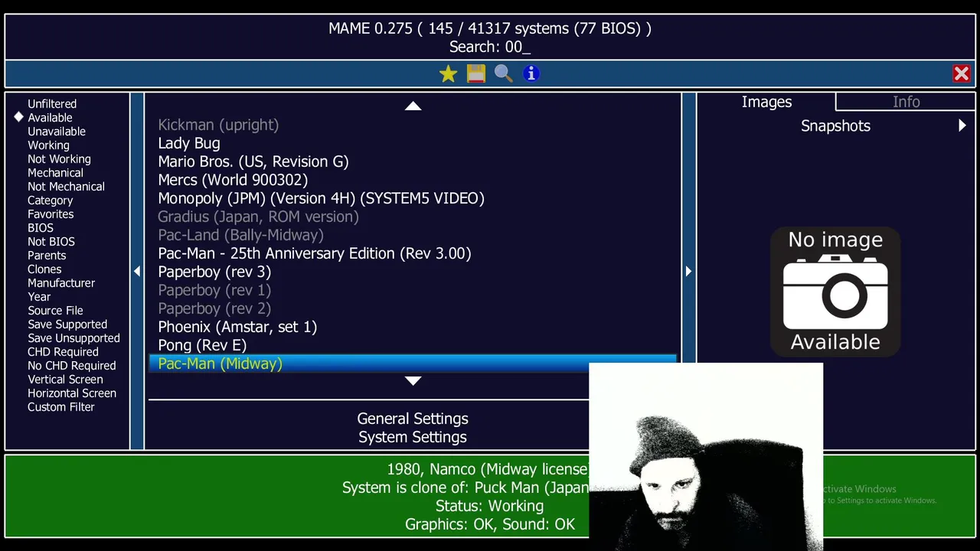980x551 pixels.
Task: Choose the Horizontal Screen filter
Action: [x=72, y=393]
